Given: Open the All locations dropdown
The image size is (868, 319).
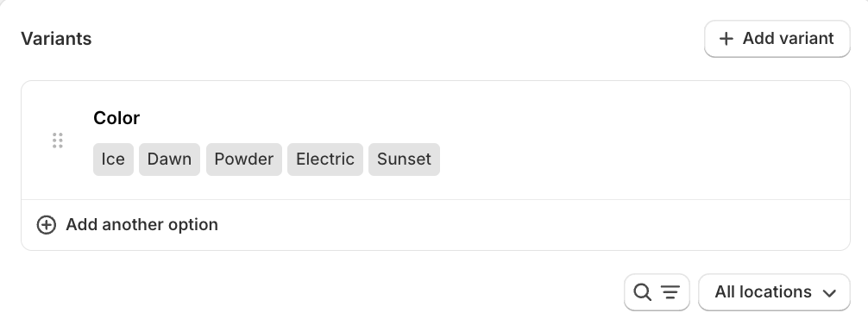Looking at the screenshot, I should point(774,292).
